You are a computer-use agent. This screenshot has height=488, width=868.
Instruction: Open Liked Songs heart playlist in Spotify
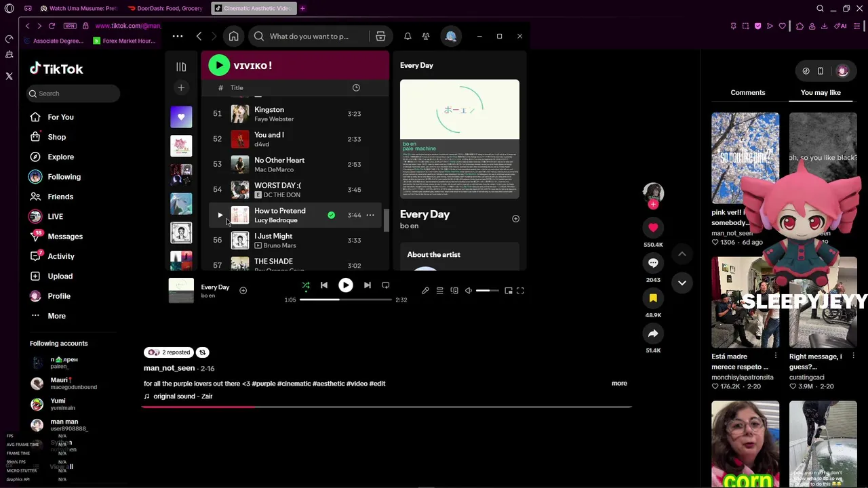tap(181, 117)
